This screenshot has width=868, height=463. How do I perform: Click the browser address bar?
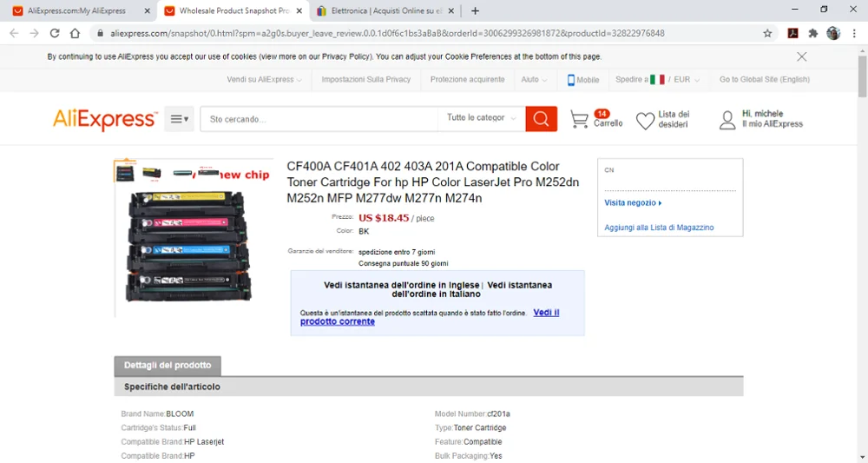[431, 33]
